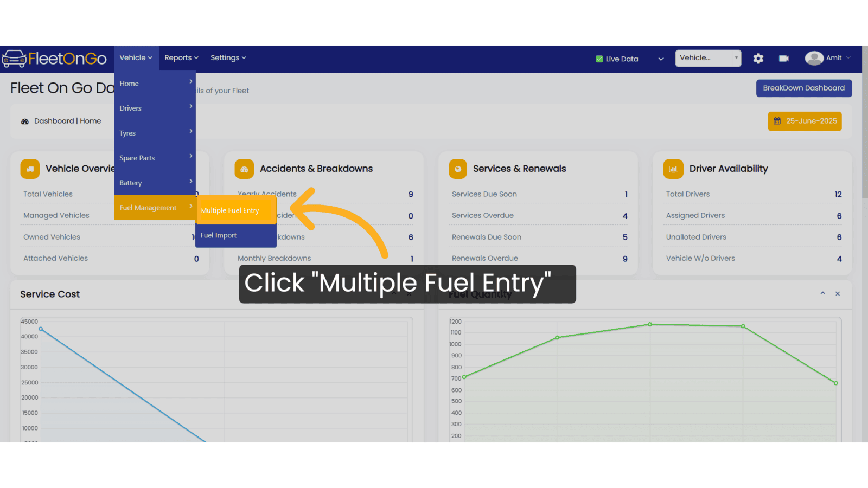Open the Settings menu
The image size is (868, 488).
228,58
